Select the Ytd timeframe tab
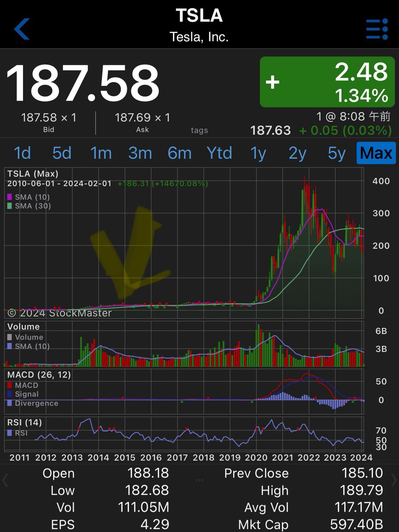 [219, 153]
